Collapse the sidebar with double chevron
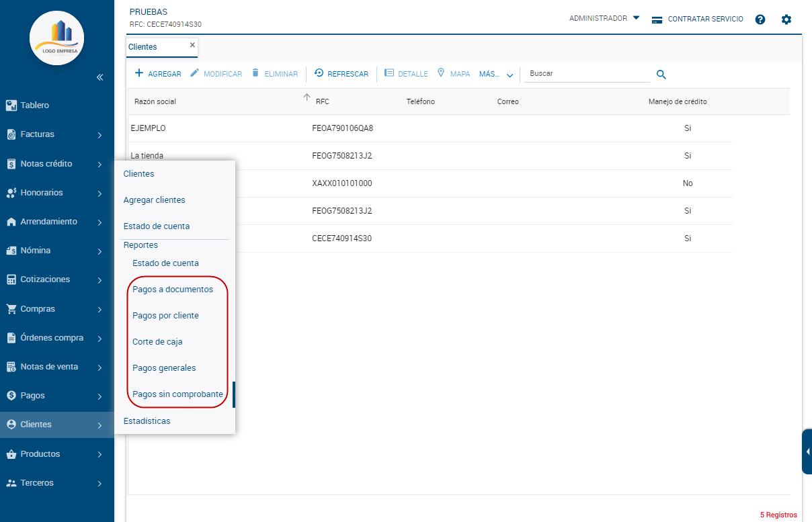Viewport: 812px width, 522px height. [x=99, y=77]
